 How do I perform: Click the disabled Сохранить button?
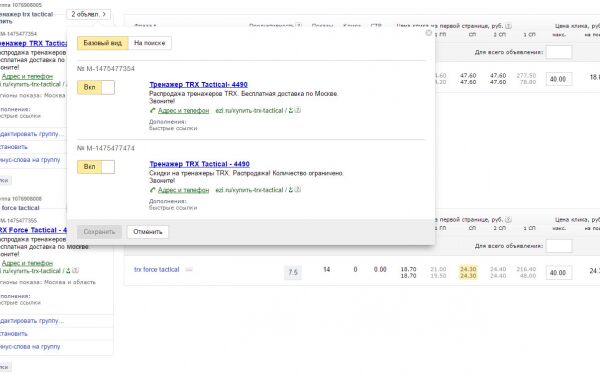pos(99,232)
